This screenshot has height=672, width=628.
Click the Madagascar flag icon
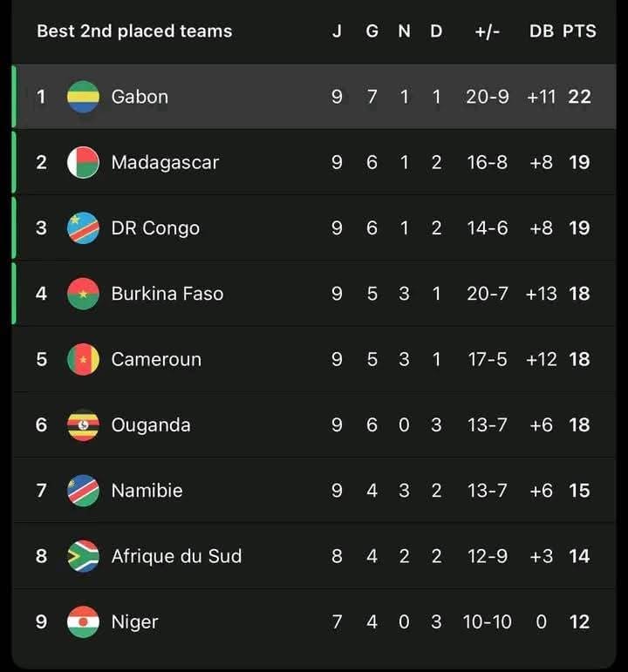click(x=83, y=162)
